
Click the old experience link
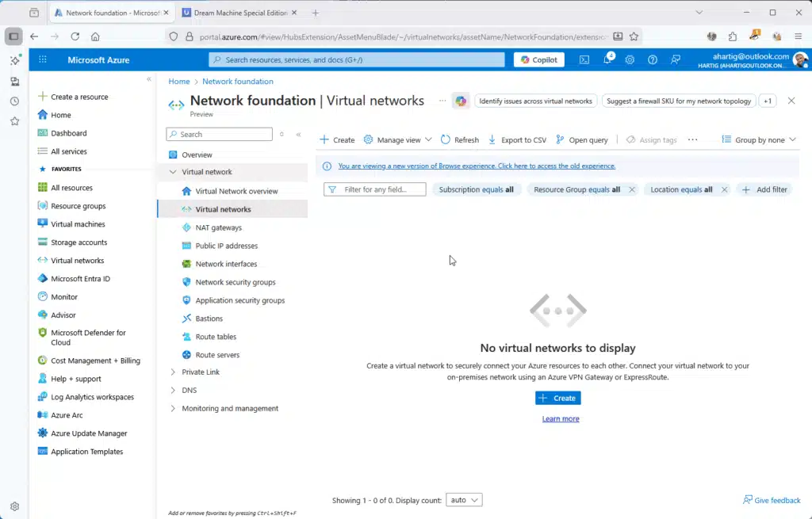coord(477,166)
